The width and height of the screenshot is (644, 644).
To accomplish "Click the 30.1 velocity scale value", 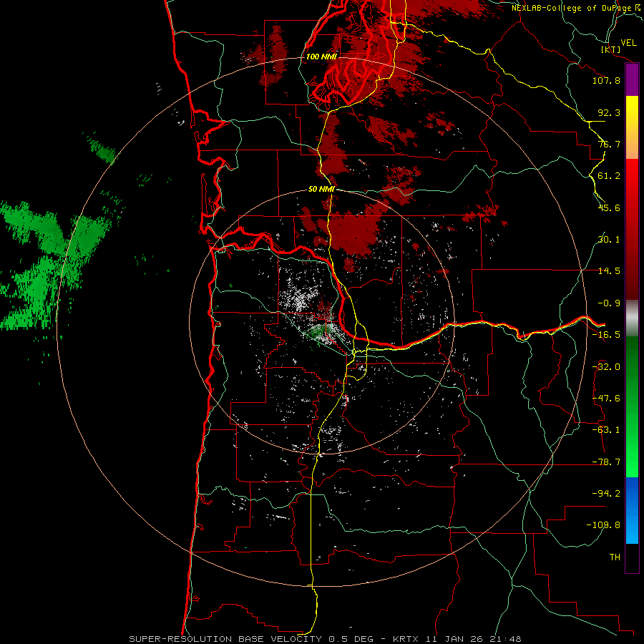I will click(x=609, y=240).
